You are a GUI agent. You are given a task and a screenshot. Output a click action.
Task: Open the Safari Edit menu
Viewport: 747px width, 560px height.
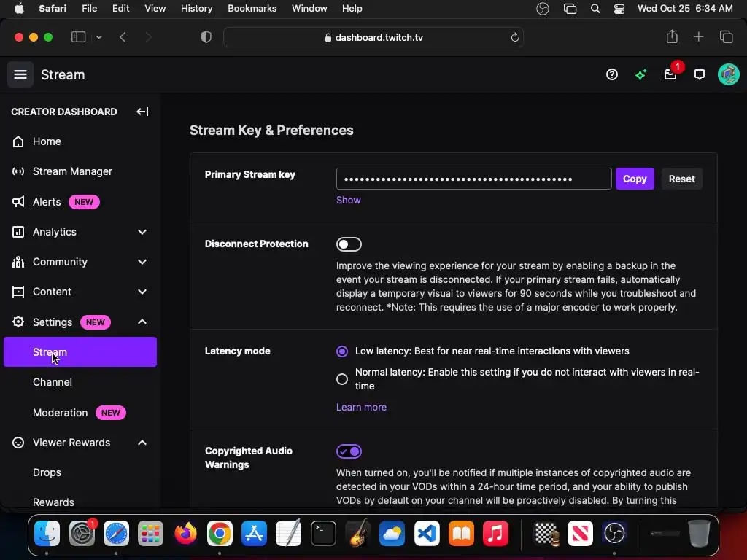click(120, 9)
